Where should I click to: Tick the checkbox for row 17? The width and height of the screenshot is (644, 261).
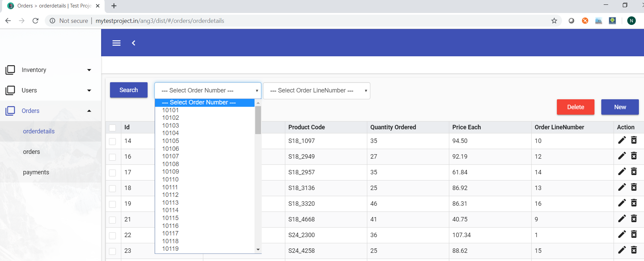[112, 173]
